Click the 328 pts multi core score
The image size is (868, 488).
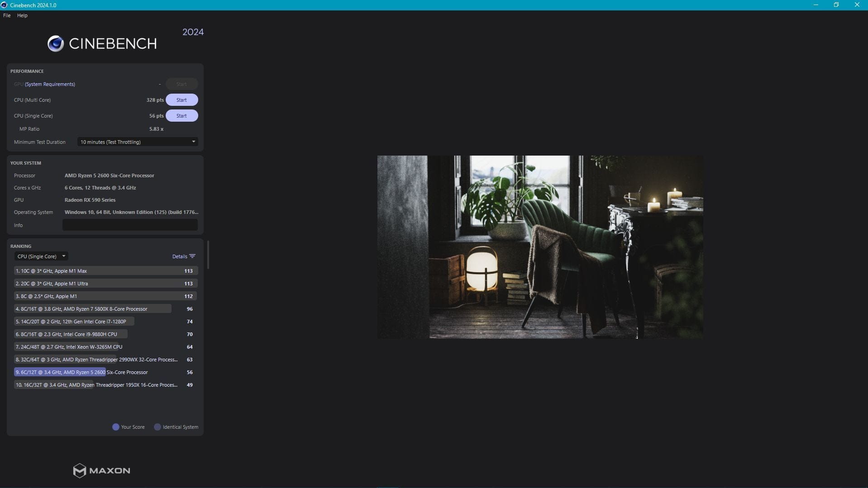(155, 100)
